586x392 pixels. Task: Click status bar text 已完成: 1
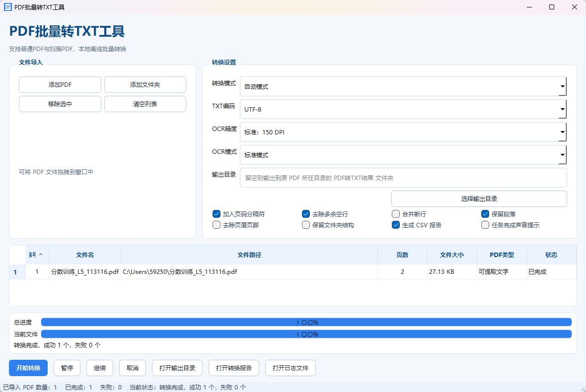click(x=78, y=388)
